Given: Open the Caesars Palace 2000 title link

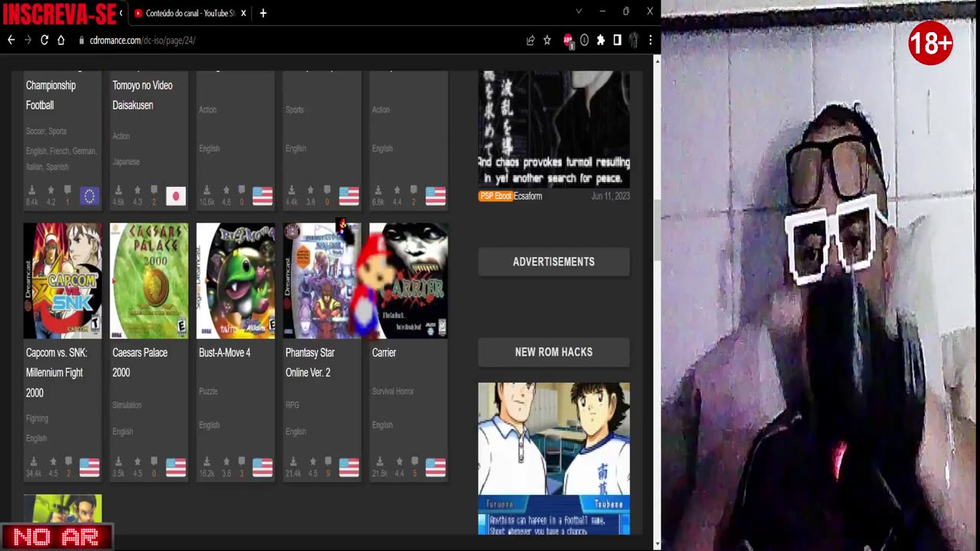Looking at the screenshot, I should [x=139, y=363].
